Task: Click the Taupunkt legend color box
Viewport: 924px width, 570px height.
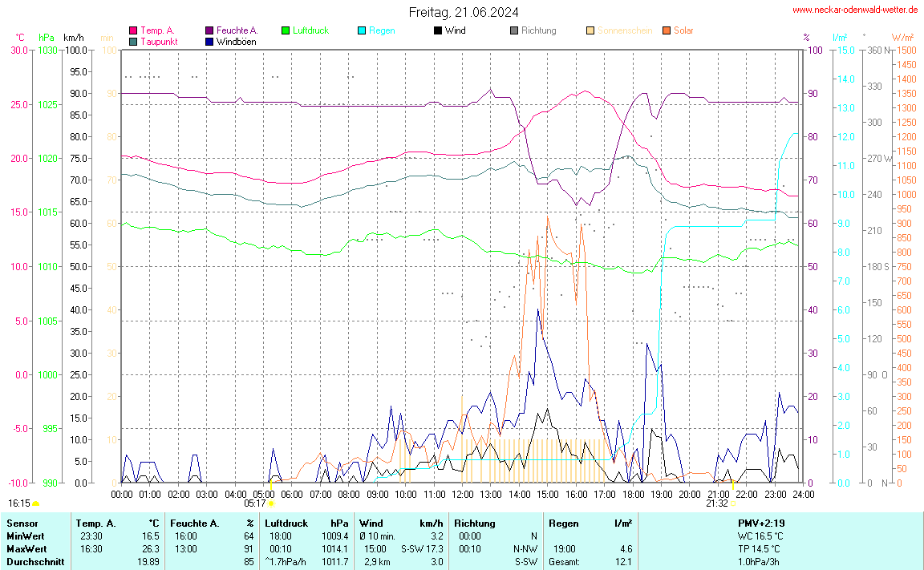Action: click(x=133, y=41)
